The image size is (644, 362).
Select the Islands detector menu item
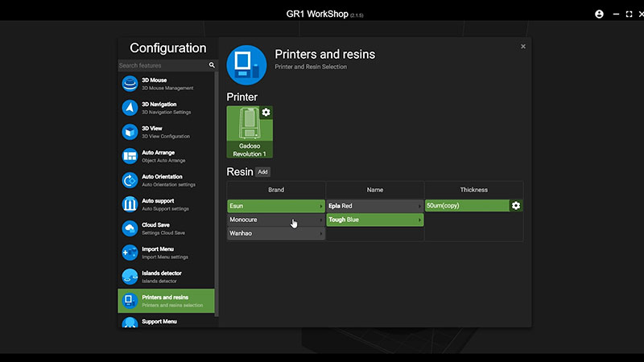[x=166, y=277]
